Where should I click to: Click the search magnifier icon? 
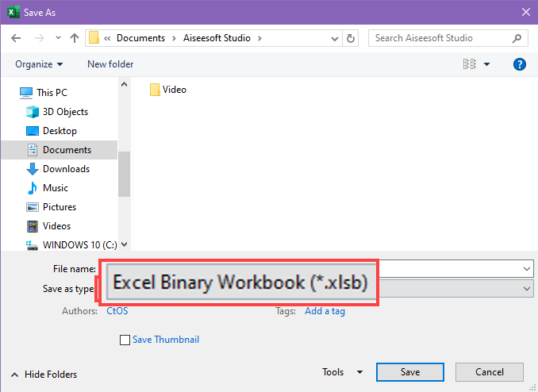(x=517, y=38)
